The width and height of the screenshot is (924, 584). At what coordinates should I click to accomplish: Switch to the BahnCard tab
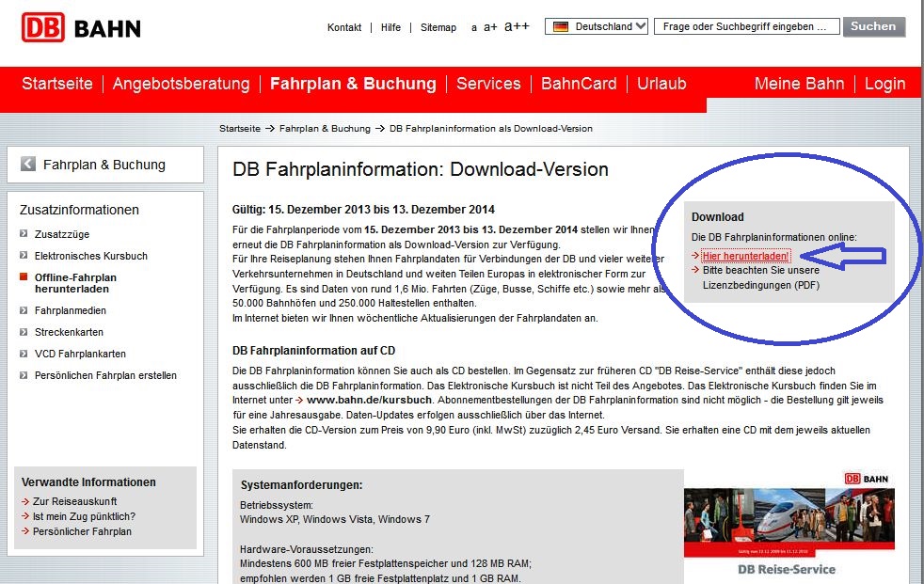pos(579,84)
